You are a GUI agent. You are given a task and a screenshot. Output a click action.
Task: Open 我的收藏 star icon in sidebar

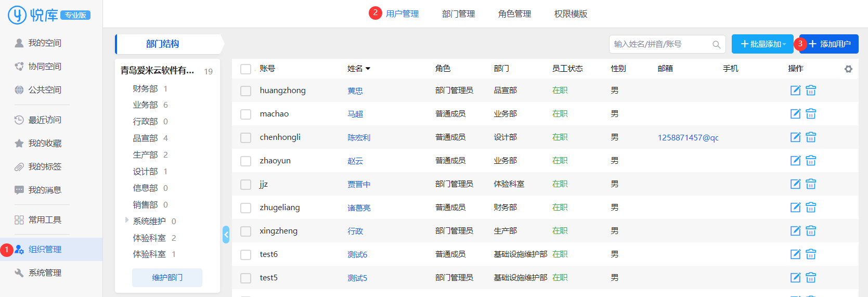point(19,144)
